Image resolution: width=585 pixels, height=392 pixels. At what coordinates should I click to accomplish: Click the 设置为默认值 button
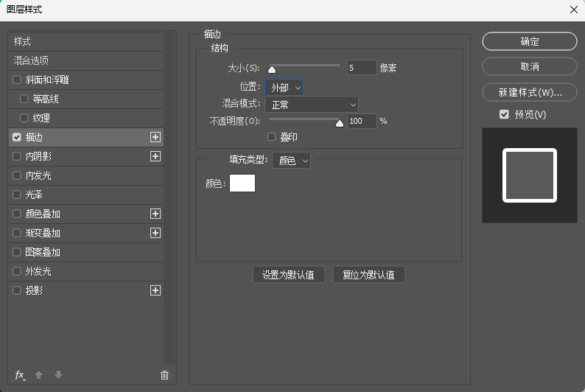(288, 275)
